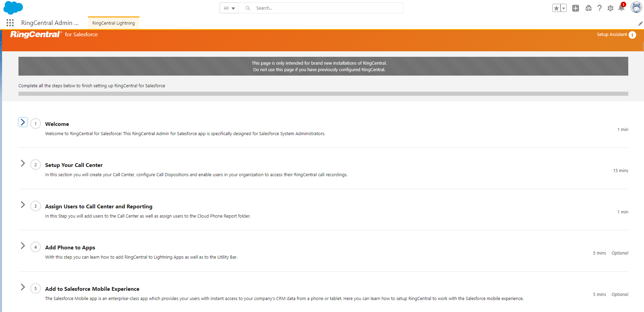Click the edit page pencil icon

[640, 24]
